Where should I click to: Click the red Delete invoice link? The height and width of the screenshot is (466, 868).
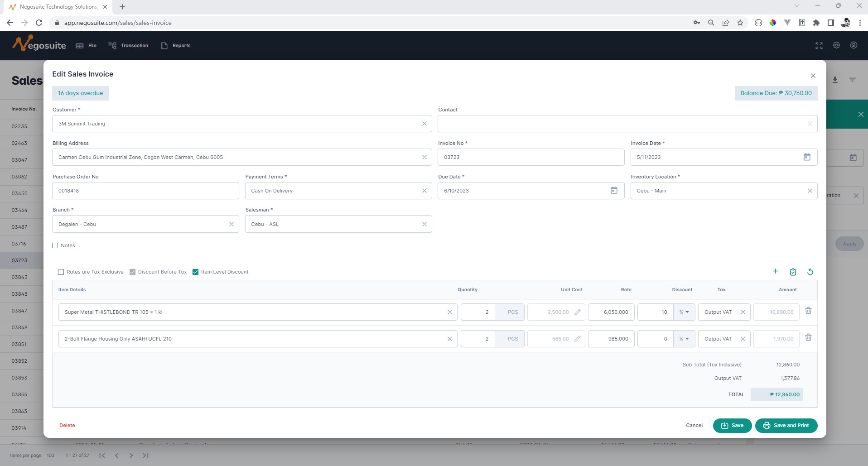(67, 426)
